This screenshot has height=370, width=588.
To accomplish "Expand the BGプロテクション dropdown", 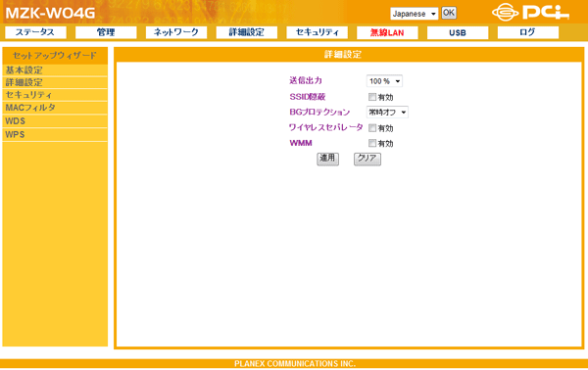I will pos(387,112).
